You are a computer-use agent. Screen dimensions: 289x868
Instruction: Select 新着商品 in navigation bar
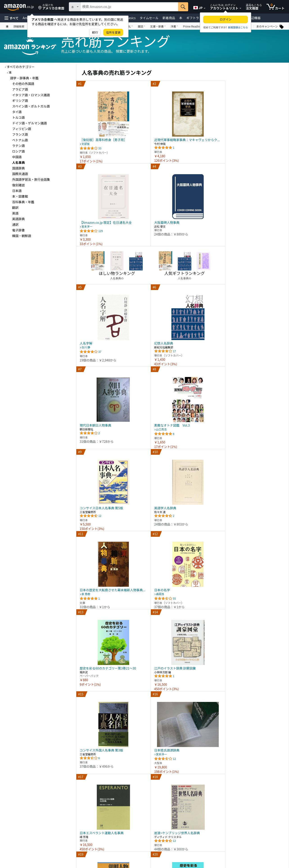pos(169,18)
